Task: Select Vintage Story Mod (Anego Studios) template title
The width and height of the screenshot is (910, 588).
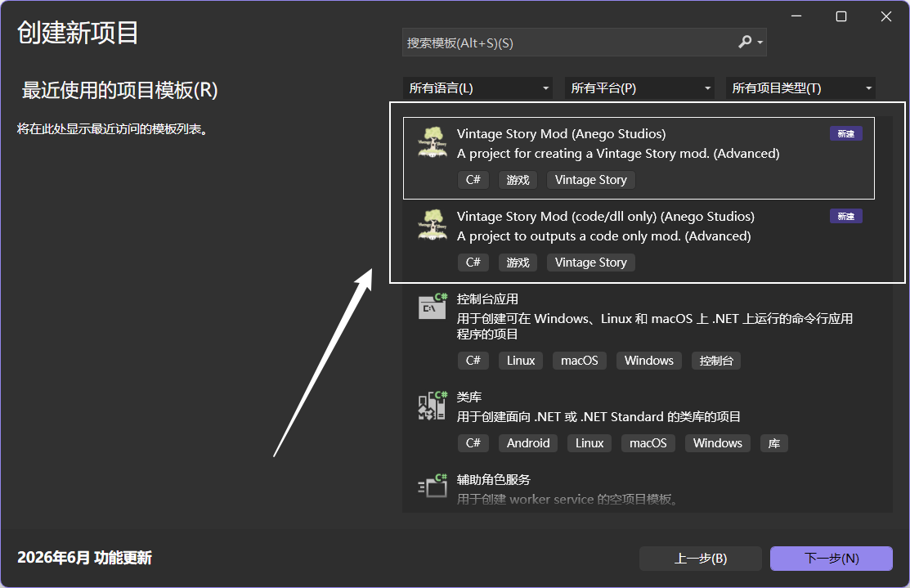Action: [x=561, y=133]
